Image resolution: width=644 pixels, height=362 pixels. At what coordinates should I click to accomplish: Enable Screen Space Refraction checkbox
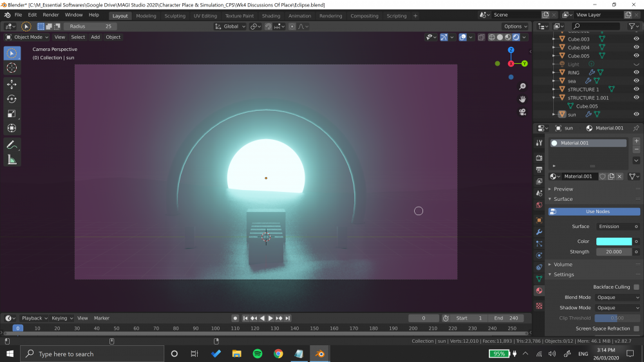pyautogui.click(x=636, y=329)
